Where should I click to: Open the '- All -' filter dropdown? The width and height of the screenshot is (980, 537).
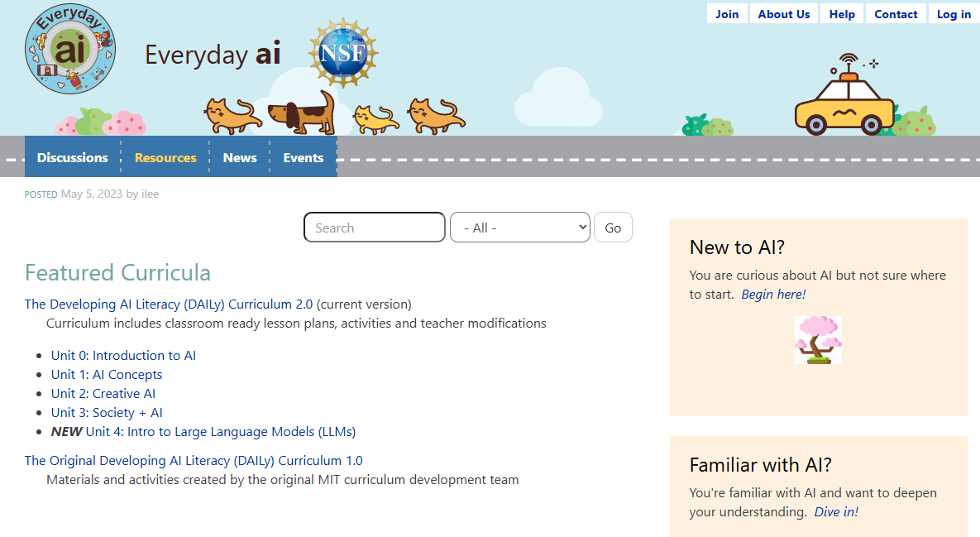coord(520,228)
